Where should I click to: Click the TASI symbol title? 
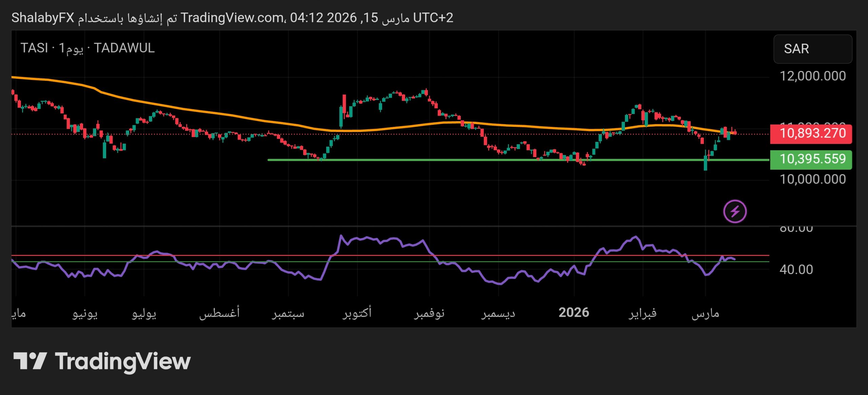pyautogui.click(x=34, y=48)
